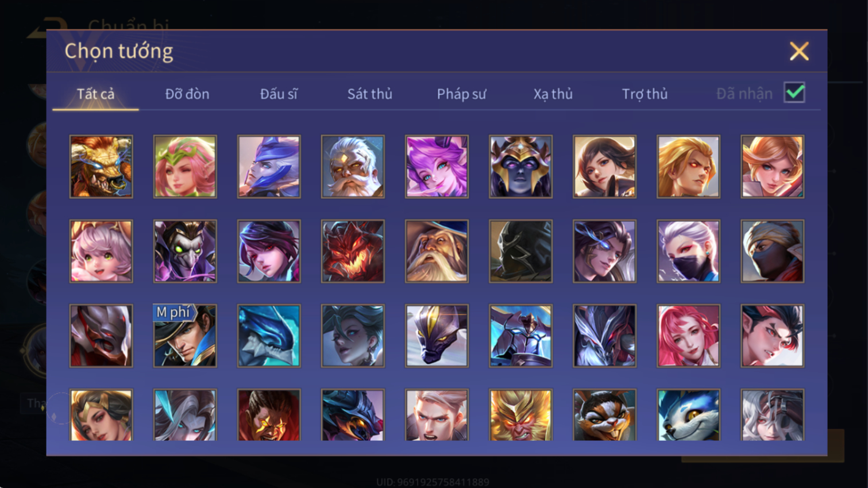Open the Xạ thủ tab
This screenshot has width=868, height=488.
(553, 94)
